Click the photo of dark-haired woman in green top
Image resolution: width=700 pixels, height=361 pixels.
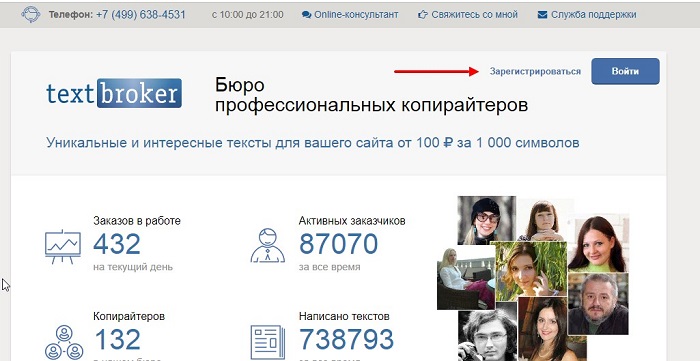pos(598,243)
